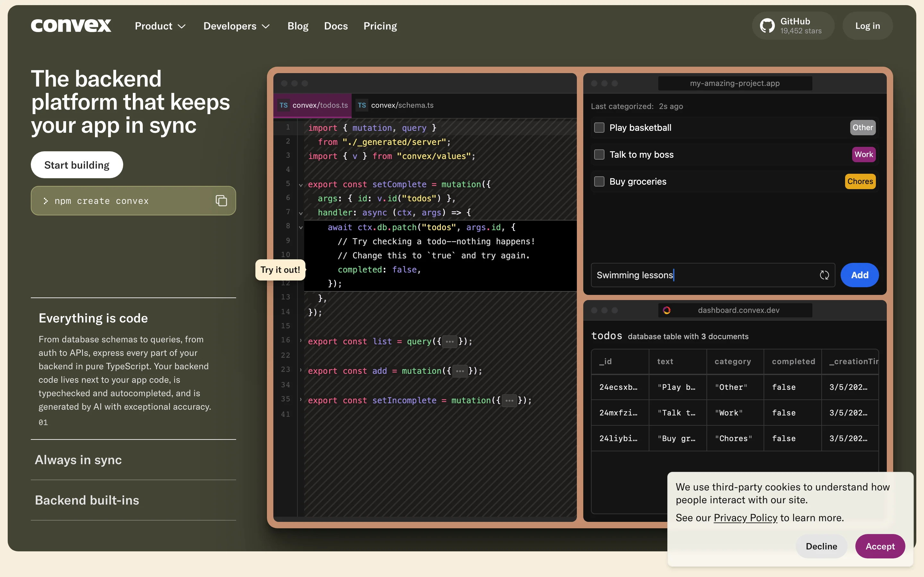Open the Developers dropdown menu
924x577 pixels.
tap(236, 26)
